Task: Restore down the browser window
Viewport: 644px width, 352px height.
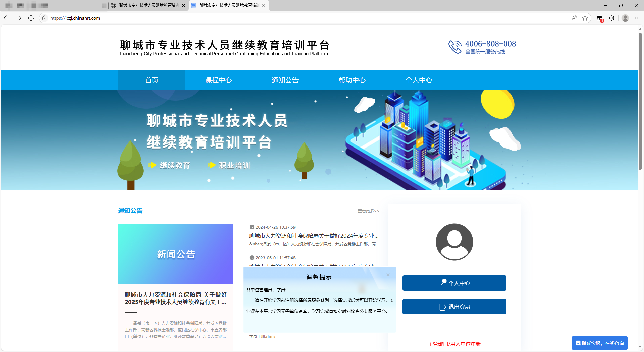Action: tap(621, 5)
